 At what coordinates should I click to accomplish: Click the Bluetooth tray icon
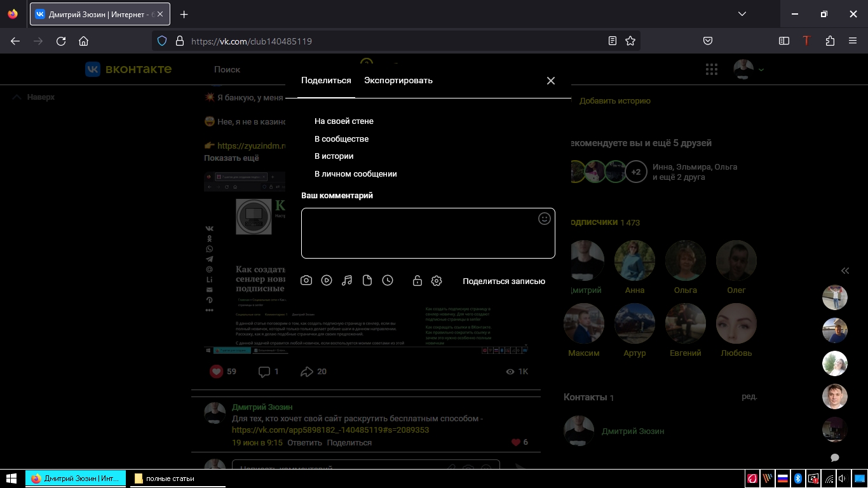[x=799, y=478]
